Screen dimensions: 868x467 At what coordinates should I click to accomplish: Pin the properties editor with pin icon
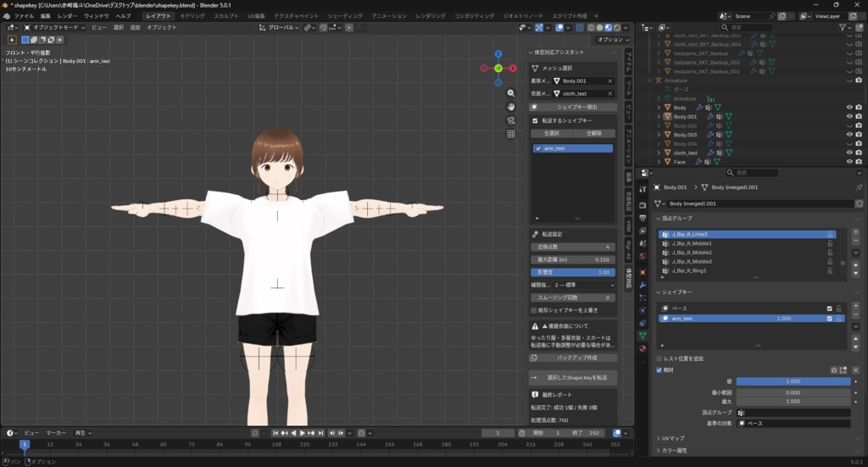click(859, 187)
